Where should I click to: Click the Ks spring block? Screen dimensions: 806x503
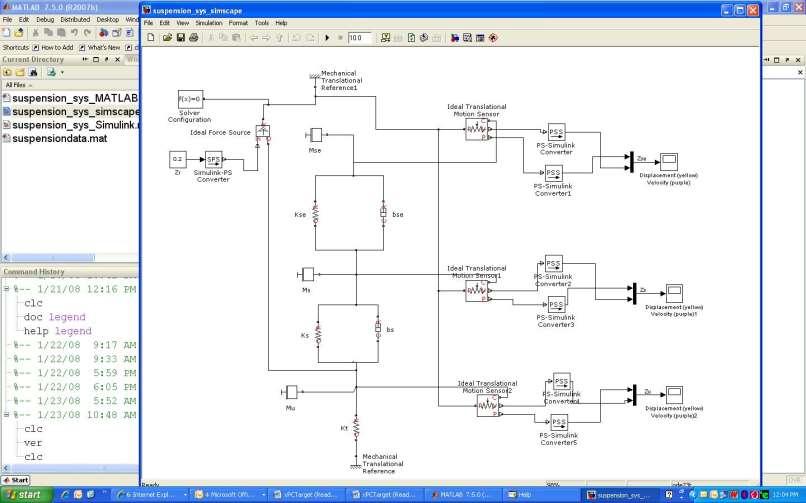[x=318, y=334]
